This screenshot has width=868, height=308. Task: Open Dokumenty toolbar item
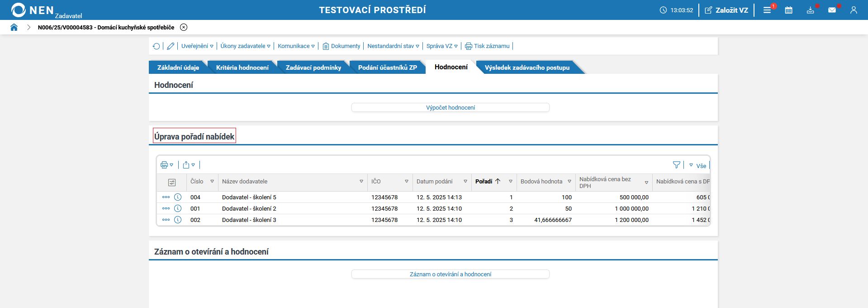coord(342,46)
